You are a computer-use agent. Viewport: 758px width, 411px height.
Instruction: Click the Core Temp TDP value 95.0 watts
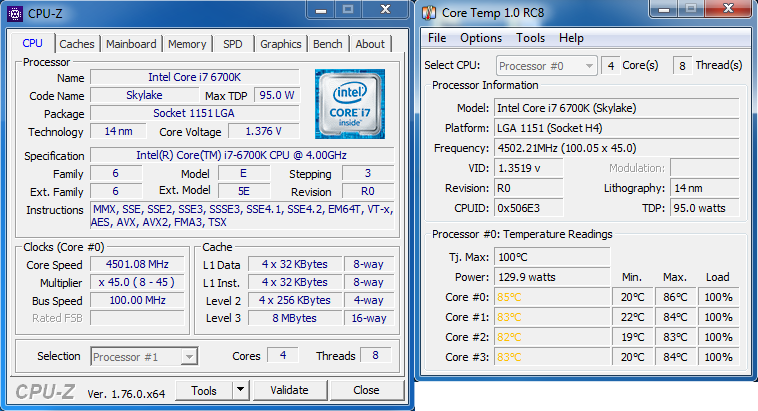(704, 208)
